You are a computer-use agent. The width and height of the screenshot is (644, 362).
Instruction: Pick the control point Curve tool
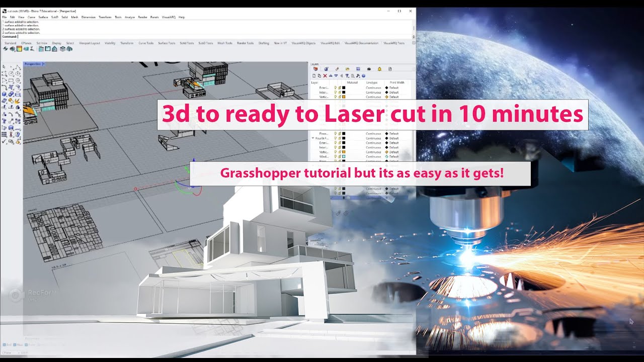pyautogui.click(x=4, y=73)
